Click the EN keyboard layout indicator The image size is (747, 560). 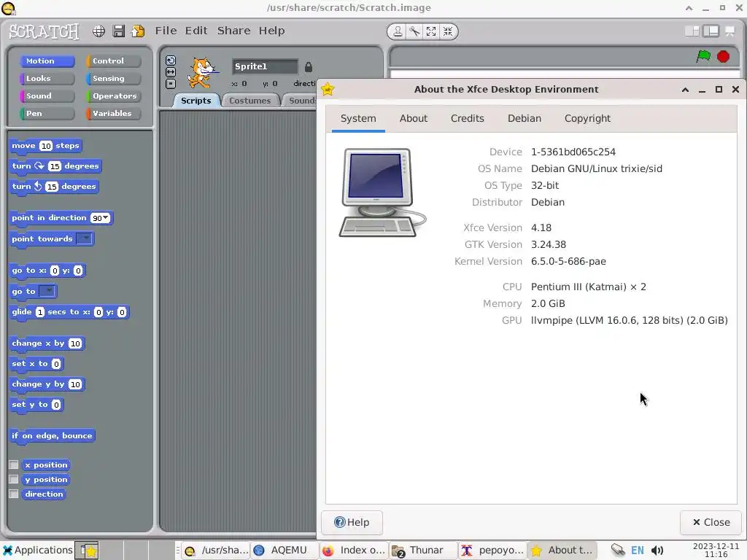[638, 551]
